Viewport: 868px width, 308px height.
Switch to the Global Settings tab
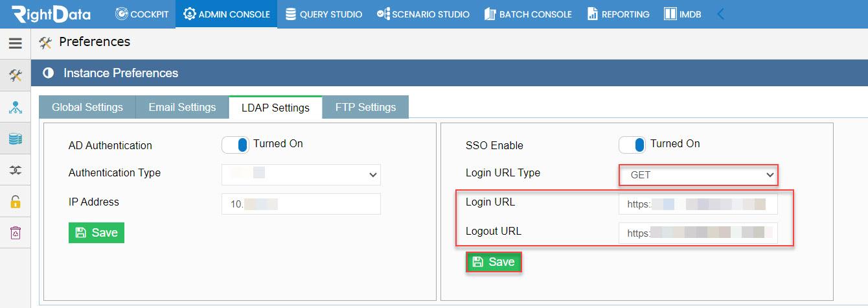coord(87,108)
